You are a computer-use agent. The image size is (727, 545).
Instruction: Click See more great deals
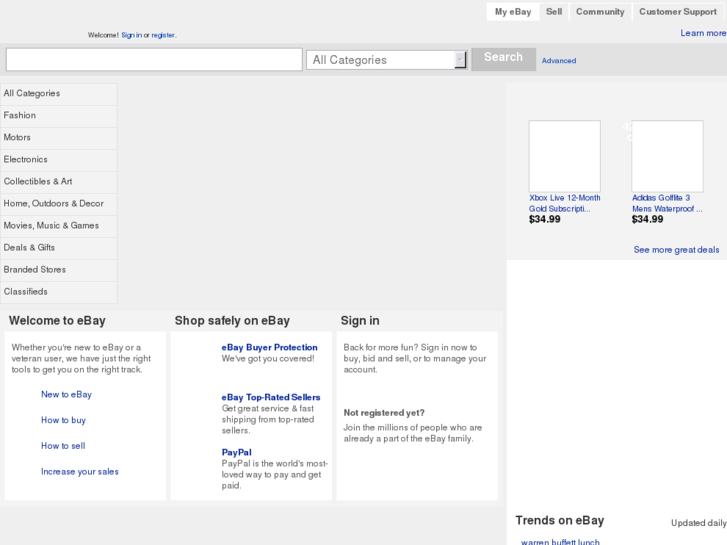pyautogui.click(x=676, y=250)
